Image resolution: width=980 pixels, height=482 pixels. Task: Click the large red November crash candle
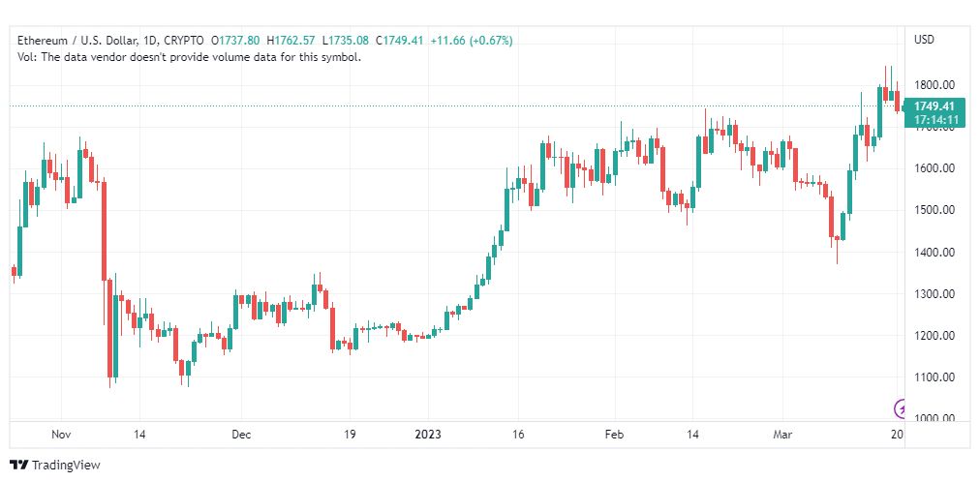[104, 231]
